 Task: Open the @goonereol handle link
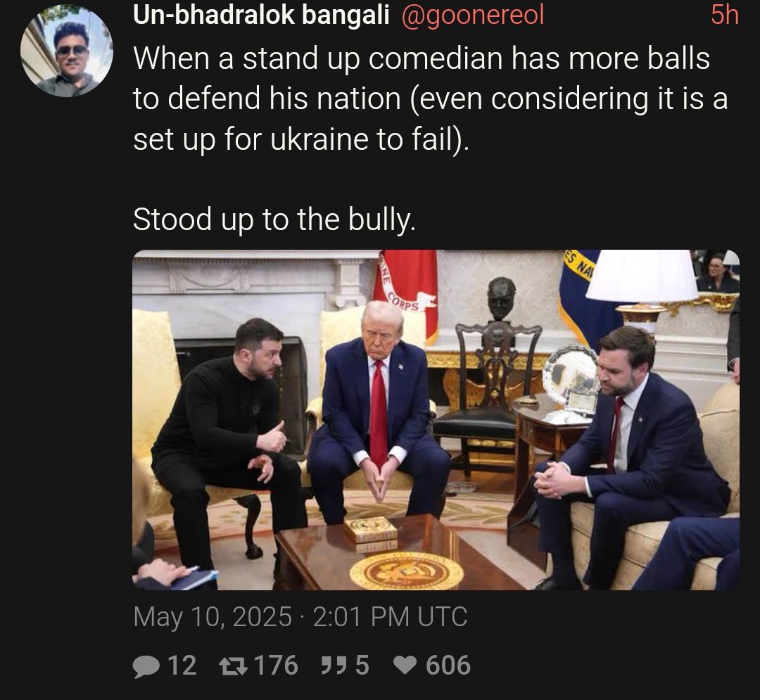[473, 15]
